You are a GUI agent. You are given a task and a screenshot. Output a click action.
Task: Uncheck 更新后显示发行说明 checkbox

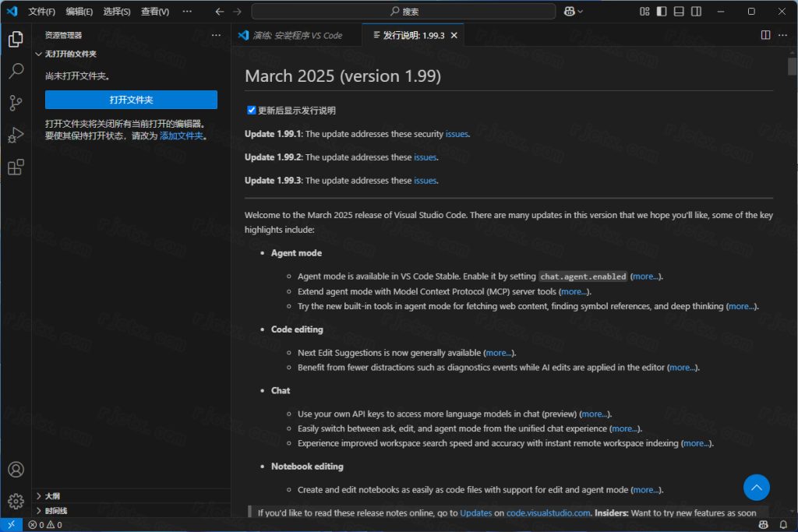coord(252,110)
